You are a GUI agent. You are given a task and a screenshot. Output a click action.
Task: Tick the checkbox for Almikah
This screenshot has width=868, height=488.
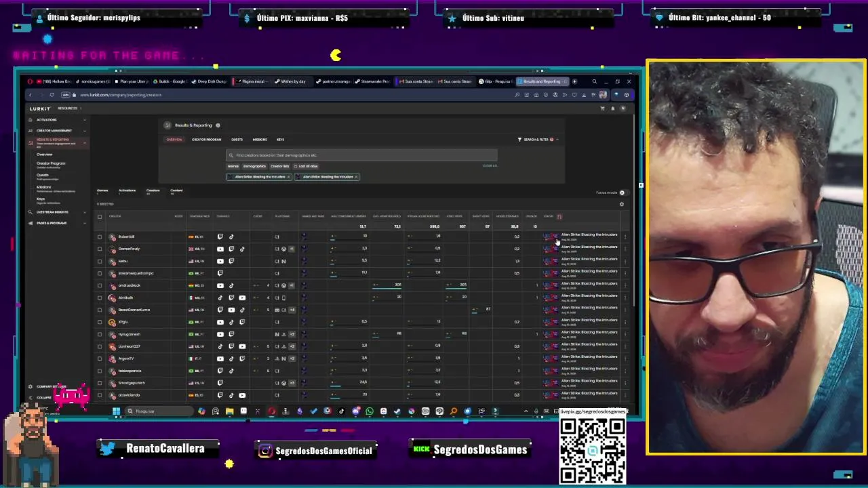[x=100, y=298]
